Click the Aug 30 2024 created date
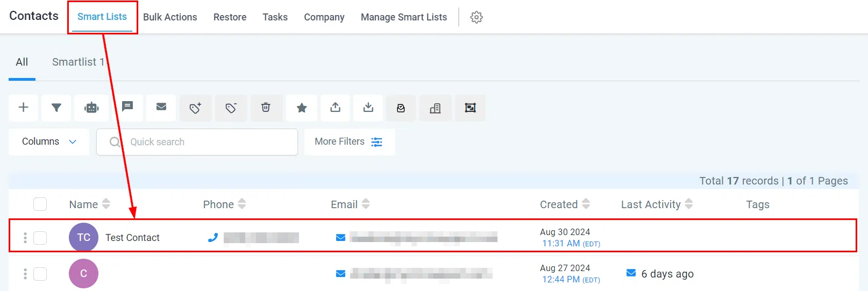Screen dimensions: 868x291 565,232
